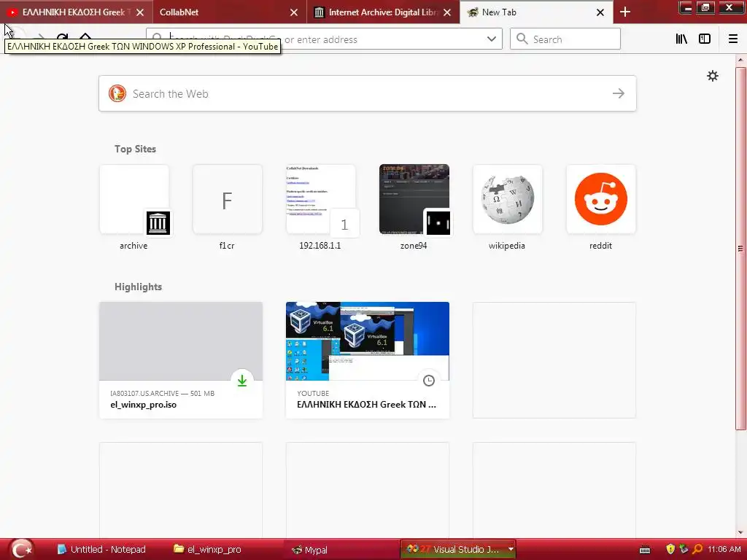Open the hamburger application menu

pos(733,39)
